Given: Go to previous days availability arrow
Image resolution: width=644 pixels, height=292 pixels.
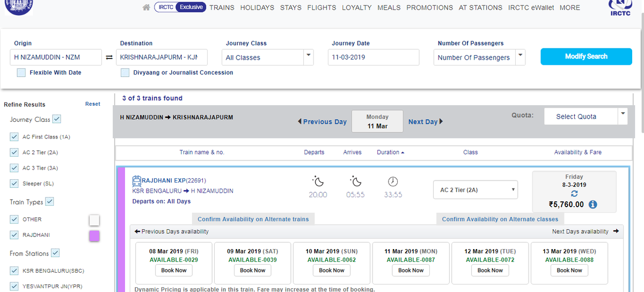Looking at the screenshot, I should [137, 231].
